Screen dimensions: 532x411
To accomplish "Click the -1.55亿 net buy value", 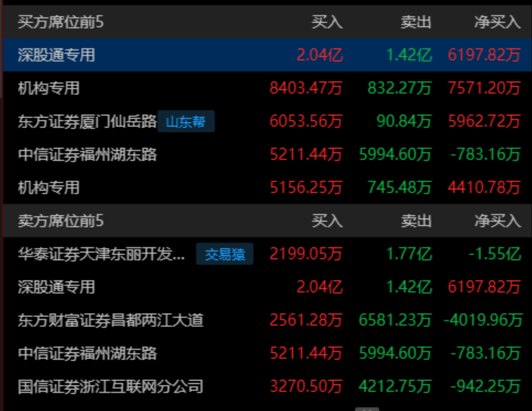I will tap(494, 253).
